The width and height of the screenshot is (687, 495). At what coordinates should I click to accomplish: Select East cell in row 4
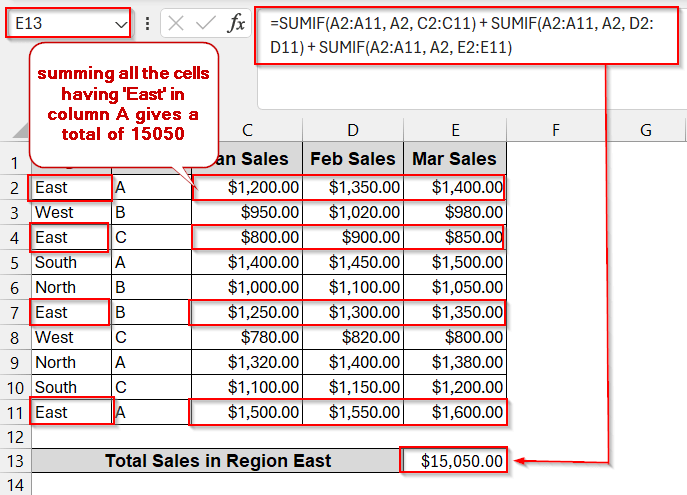tap(71, 237)
